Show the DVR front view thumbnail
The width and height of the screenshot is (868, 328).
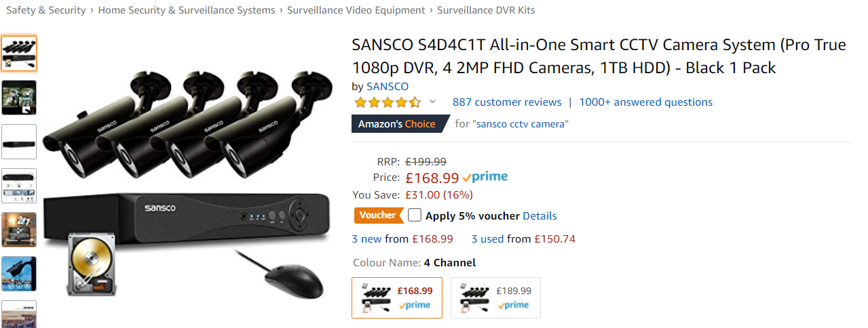19,142
